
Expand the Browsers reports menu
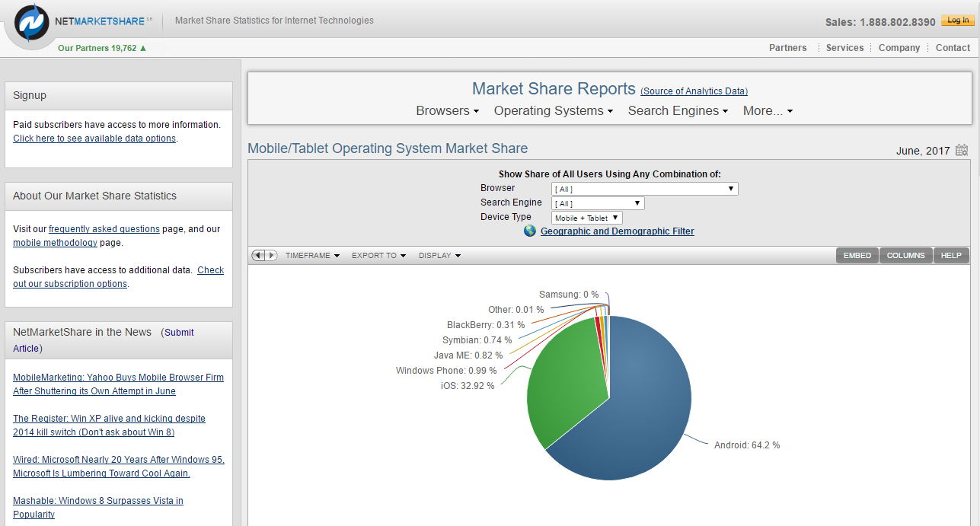[447, 110]
